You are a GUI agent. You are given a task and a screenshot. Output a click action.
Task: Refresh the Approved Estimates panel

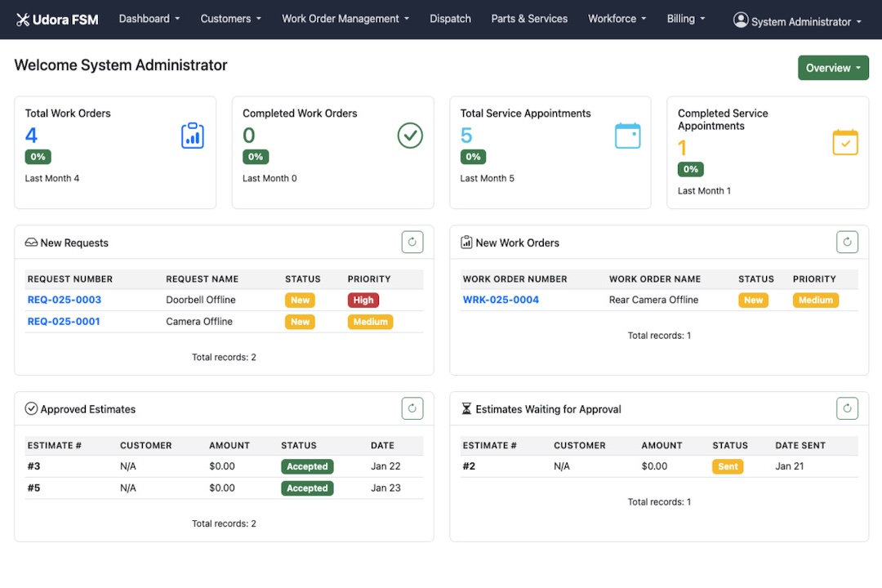(412, 408)
